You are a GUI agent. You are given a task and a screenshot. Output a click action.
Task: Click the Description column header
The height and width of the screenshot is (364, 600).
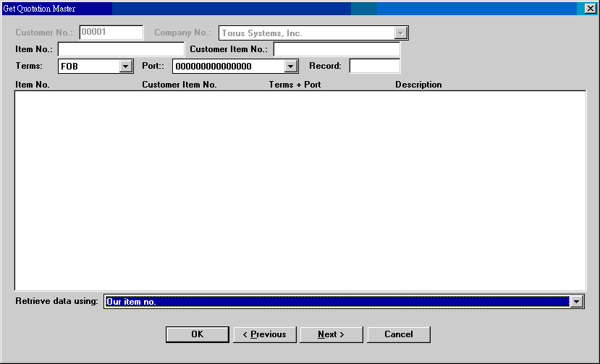pos(418,85)
